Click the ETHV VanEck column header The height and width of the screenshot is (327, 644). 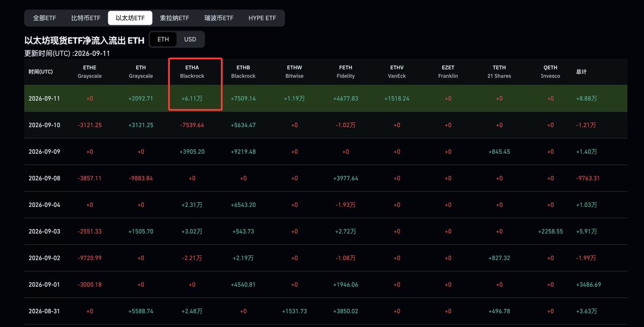397,72
